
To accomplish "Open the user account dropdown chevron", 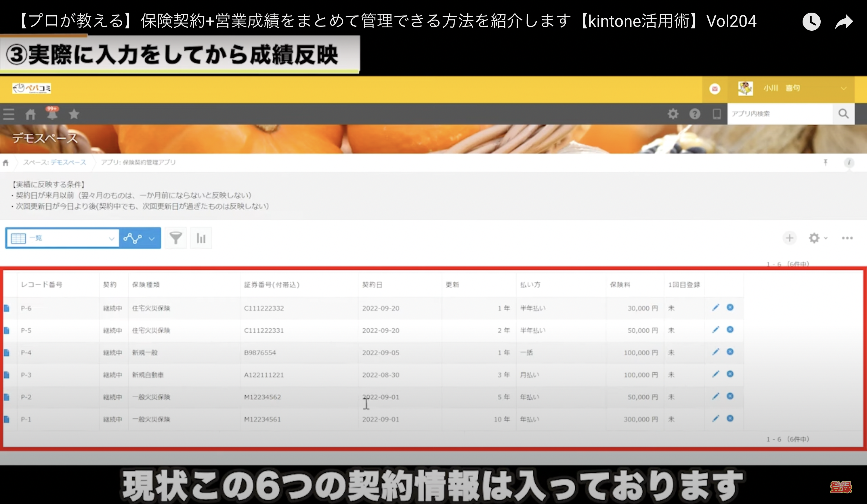I will point(844,88).
